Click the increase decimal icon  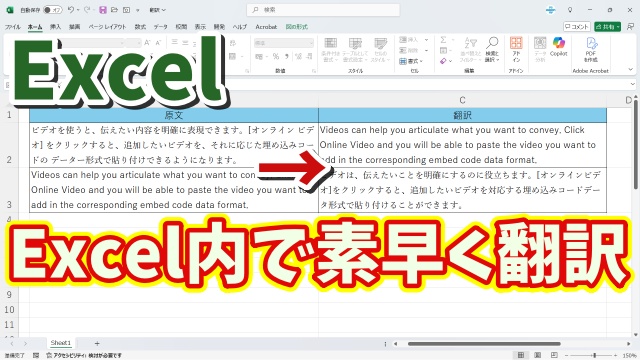pyautogui.click(x=298, y=56)
